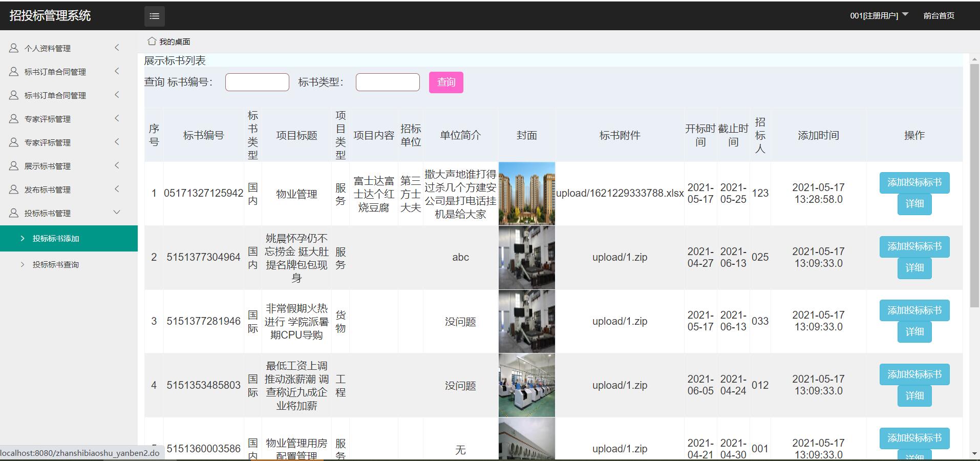Open 展示标书管理 menu
The image size is (980, 461).
(69, 166)
